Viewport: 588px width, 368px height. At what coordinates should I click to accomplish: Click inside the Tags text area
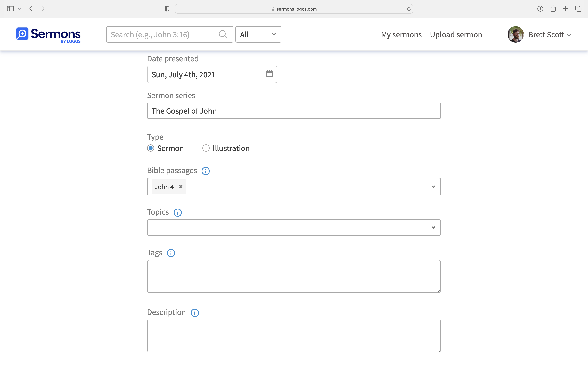tap(294, 276)
